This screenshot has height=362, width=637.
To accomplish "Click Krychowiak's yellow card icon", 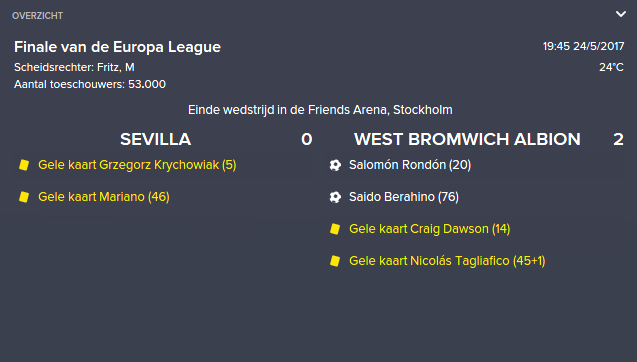I will click(24, 165).
